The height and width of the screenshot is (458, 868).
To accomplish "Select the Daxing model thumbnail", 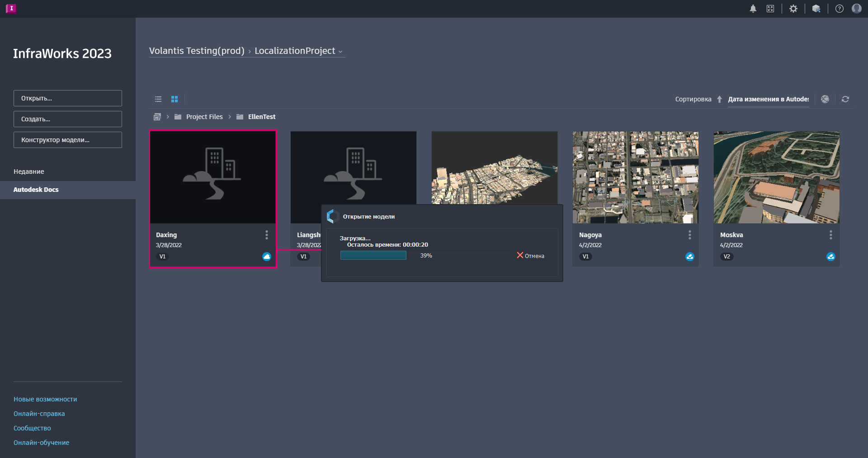I will point(213,177).
